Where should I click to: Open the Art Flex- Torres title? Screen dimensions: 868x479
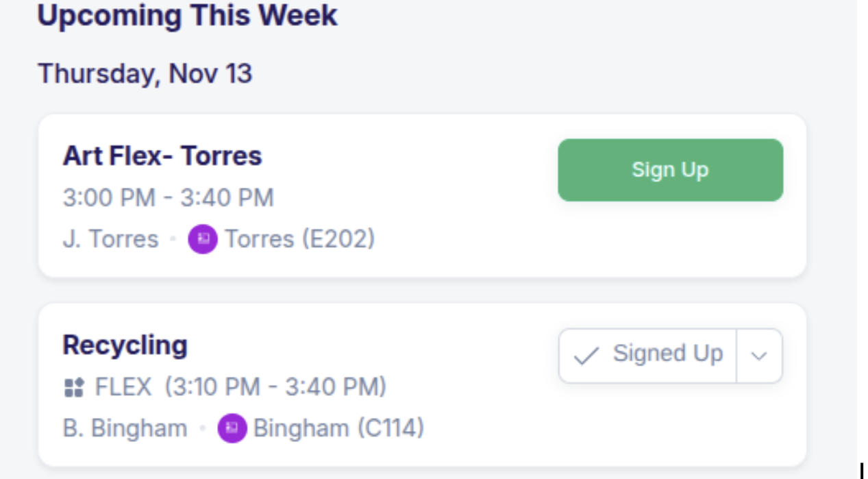coord(162,156)
